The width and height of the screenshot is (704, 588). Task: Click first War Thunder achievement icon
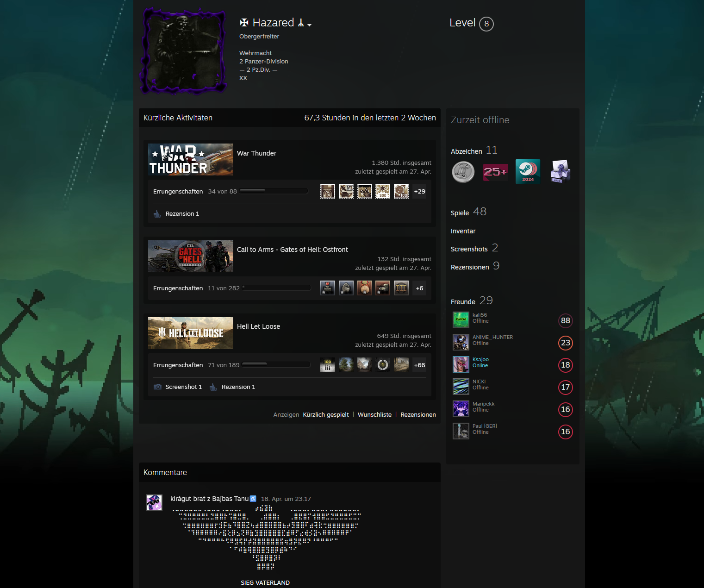(327, 191)
